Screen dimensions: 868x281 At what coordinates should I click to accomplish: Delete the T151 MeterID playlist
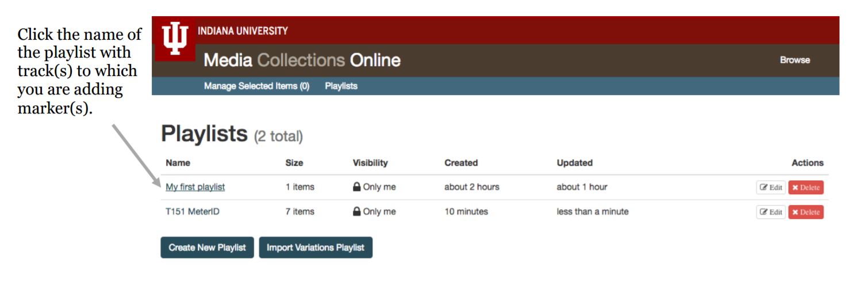click(x=806, y=212)
